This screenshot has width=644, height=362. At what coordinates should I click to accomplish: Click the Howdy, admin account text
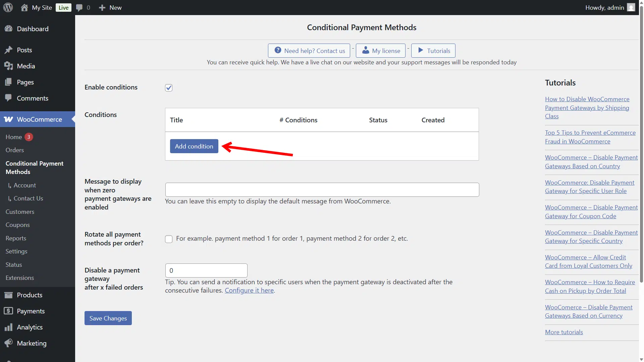[604, 7]
